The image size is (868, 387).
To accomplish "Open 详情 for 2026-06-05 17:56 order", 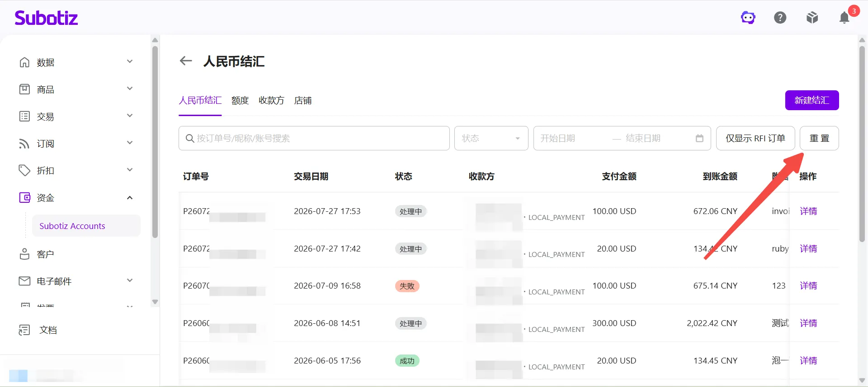I will point(808,360).
